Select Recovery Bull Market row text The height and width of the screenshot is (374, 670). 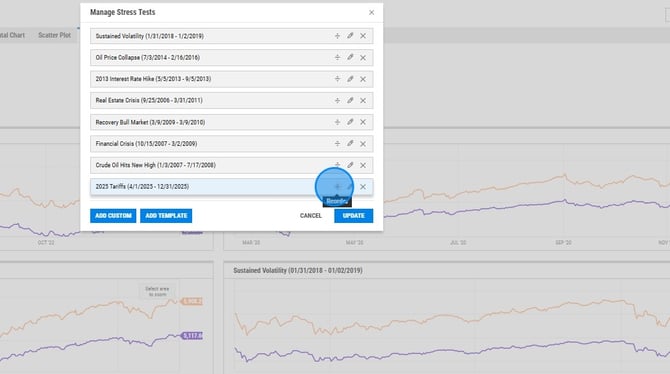click(150, 122)
